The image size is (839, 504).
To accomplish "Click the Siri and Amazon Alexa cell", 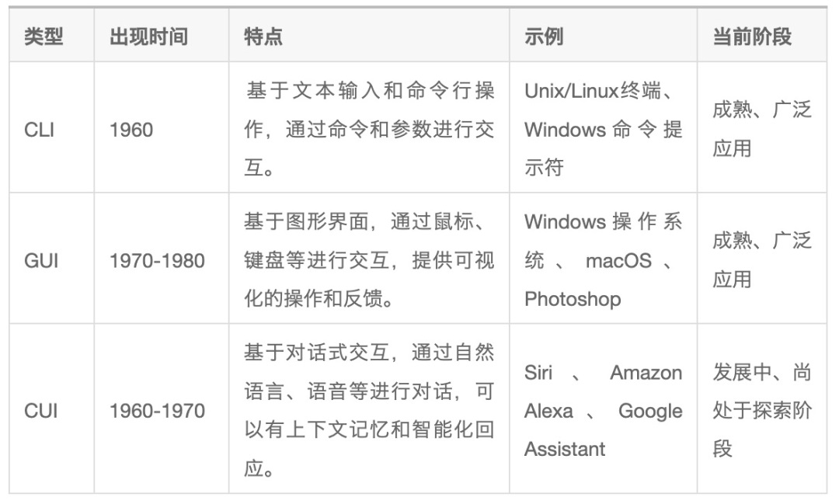I will 603,410.
